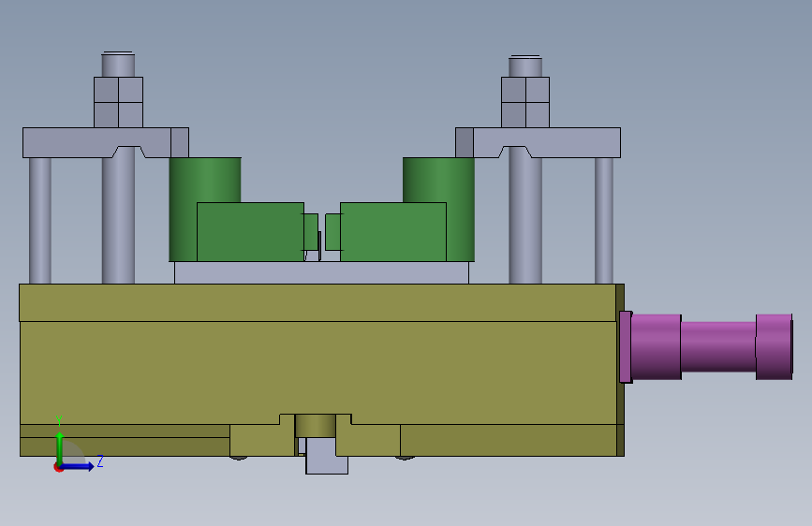Select the small green tab on the right jaw

[x=332, y=232]
